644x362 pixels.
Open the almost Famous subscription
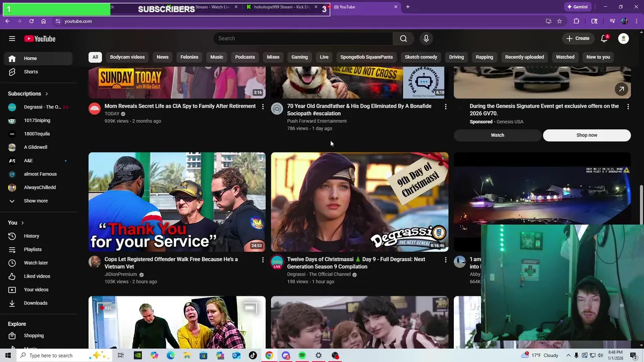(39, 174)
